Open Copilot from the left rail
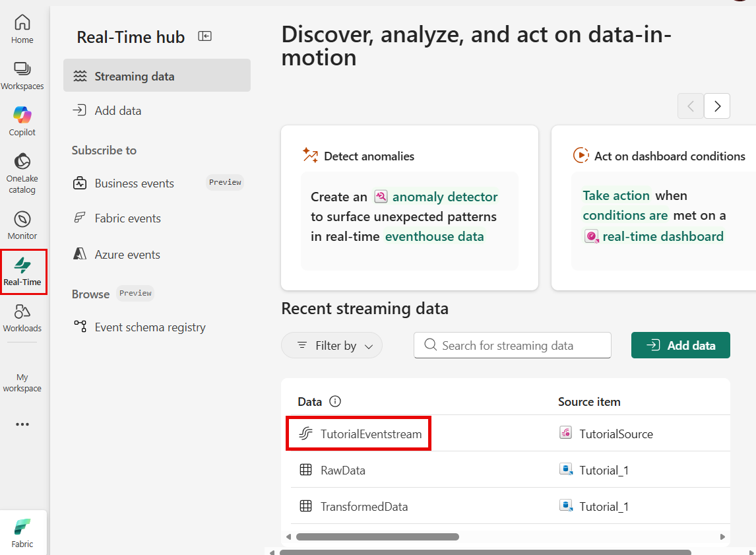 coord(22,121)
